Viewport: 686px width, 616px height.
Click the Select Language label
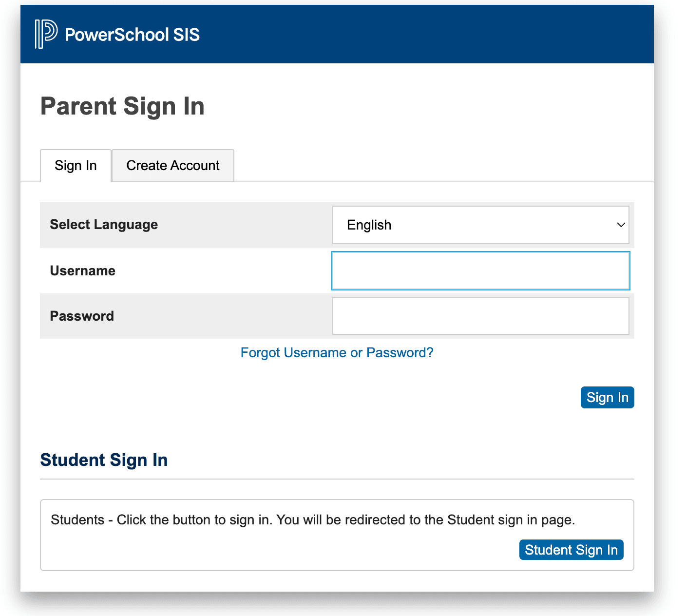[103, 225]
